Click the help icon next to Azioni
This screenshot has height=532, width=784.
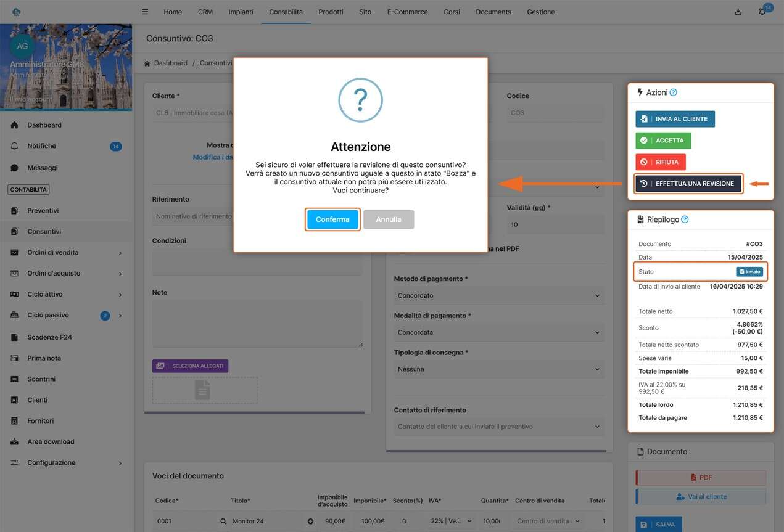tap(673, 92)
